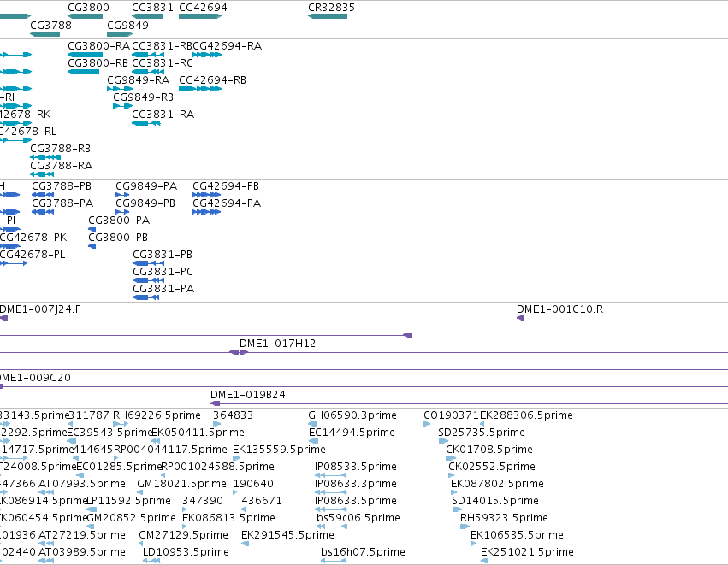Click the LP11592.5prime EST label

[128, 501]
